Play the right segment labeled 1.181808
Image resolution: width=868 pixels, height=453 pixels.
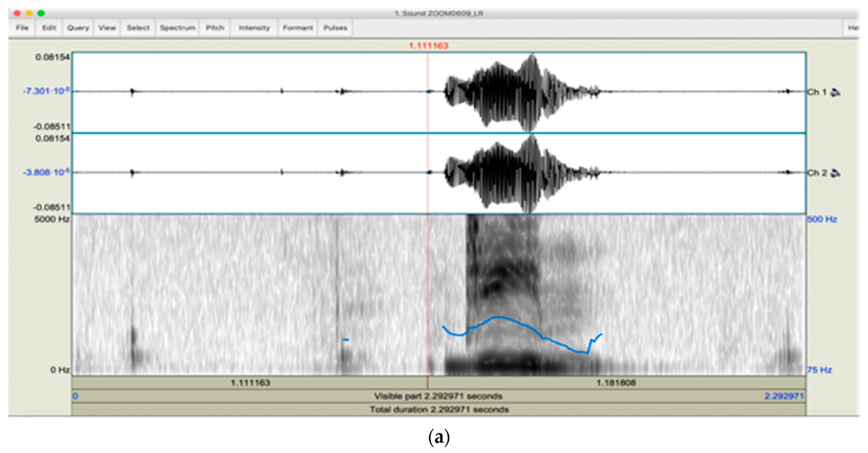coord(616,383)
